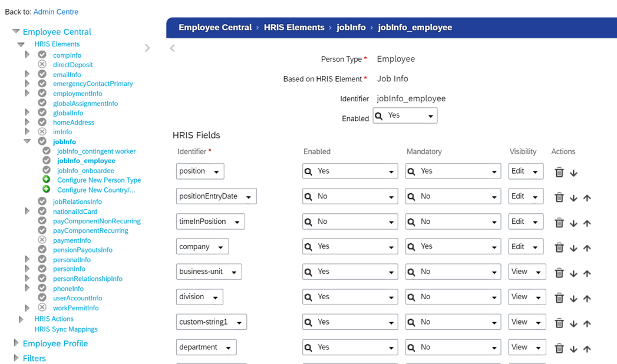Screen dimensions: 617x364
Task: Move the division field up
Action: tap(587, 299)
